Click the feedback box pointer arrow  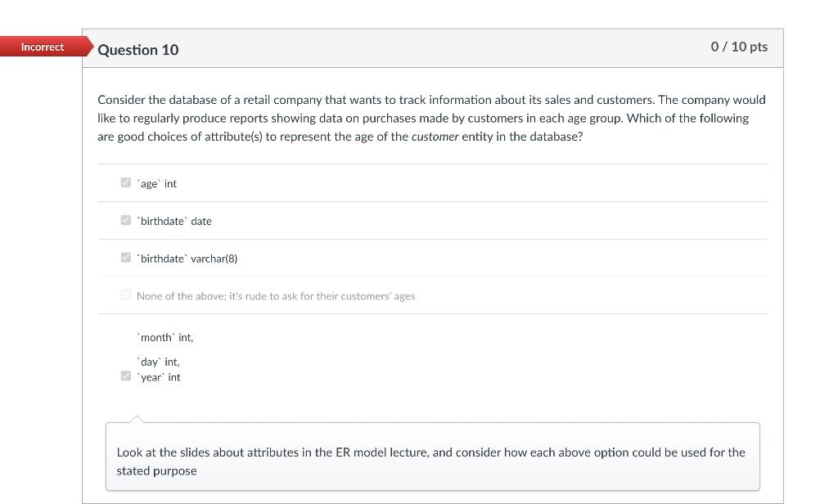[137, 419]
